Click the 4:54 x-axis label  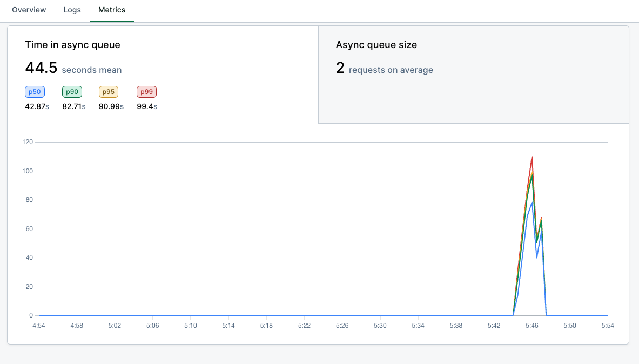(x=39, y=326)
